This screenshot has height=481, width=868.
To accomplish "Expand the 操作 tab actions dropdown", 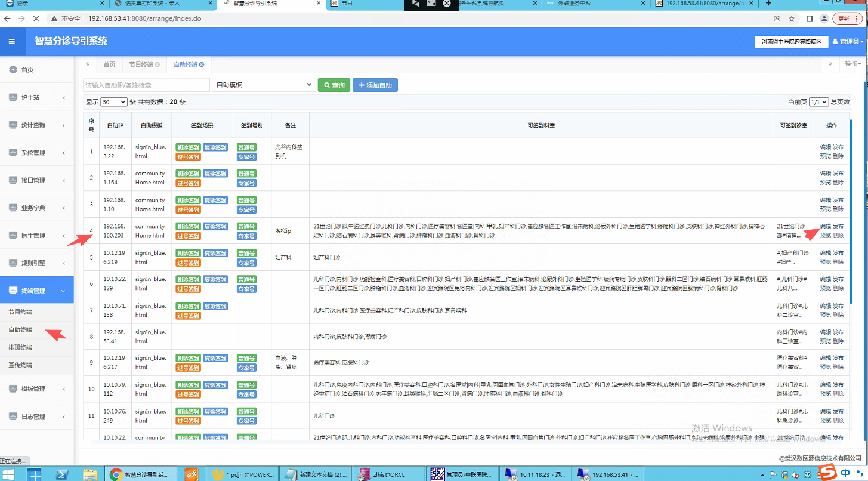I will coord(853,64).
